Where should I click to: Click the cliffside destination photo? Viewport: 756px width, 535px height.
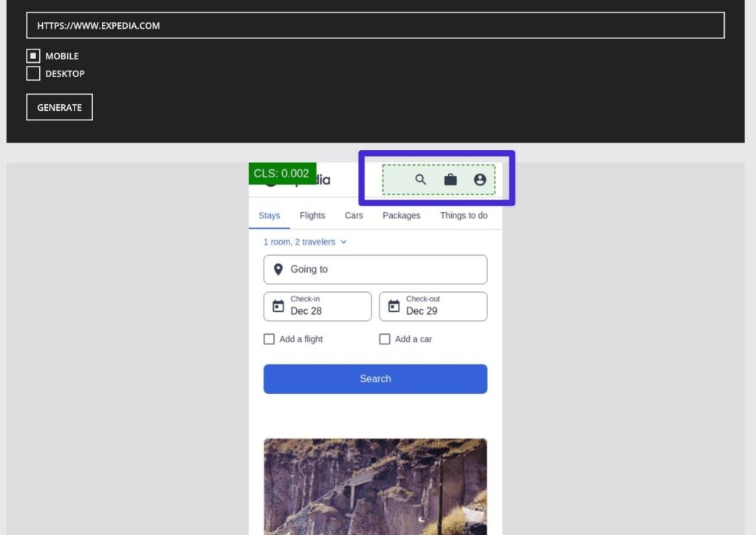(375, 486)
